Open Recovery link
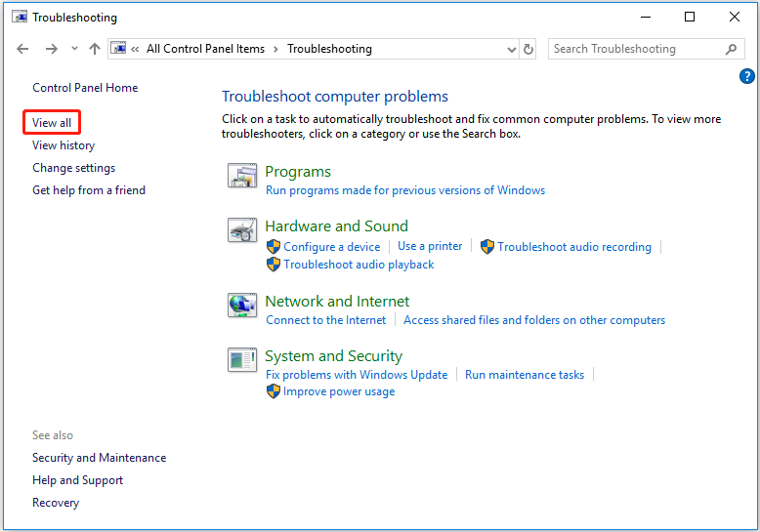Screen dimensions: 760x532 pyautogui.click(x=56, y=503)
